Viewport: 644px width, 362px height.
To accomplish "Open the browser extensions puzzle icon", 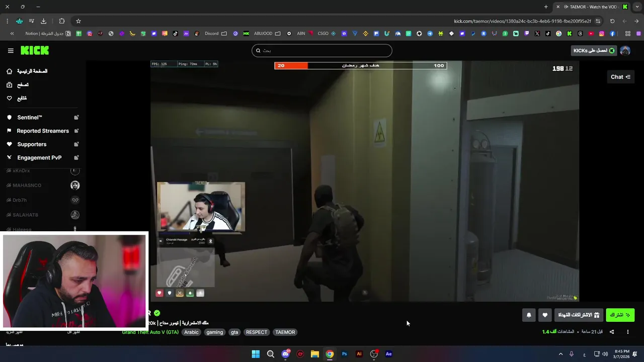I will click(x=62, y=21).
